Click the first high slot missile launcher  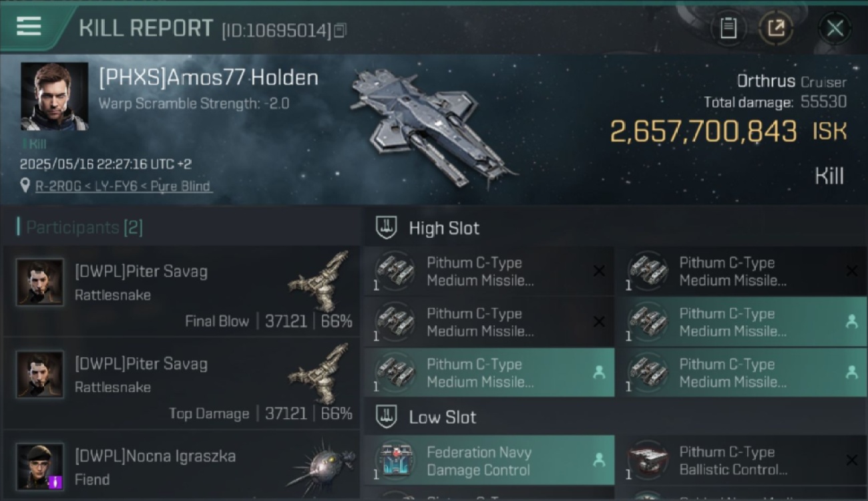click(489, 271)
